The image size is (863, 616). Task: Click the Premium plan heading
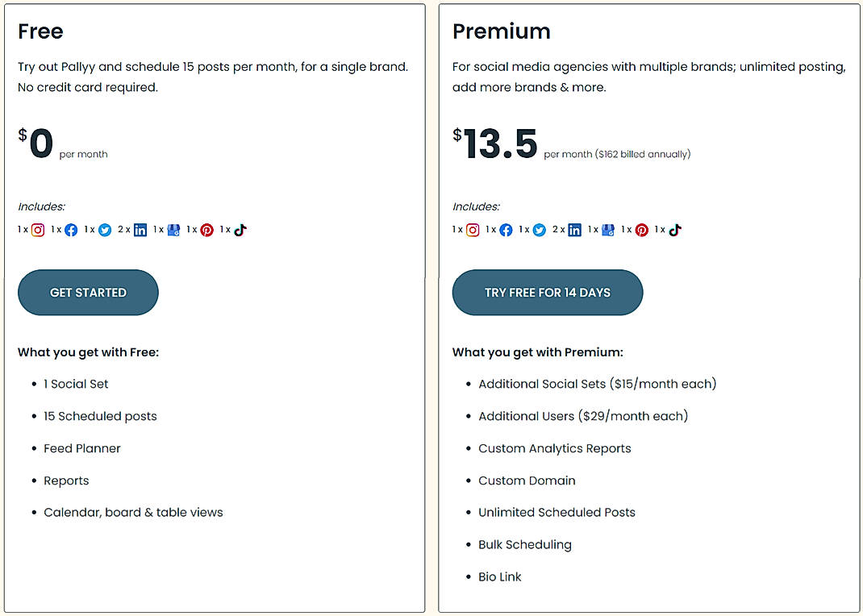(x=501, y=31)
